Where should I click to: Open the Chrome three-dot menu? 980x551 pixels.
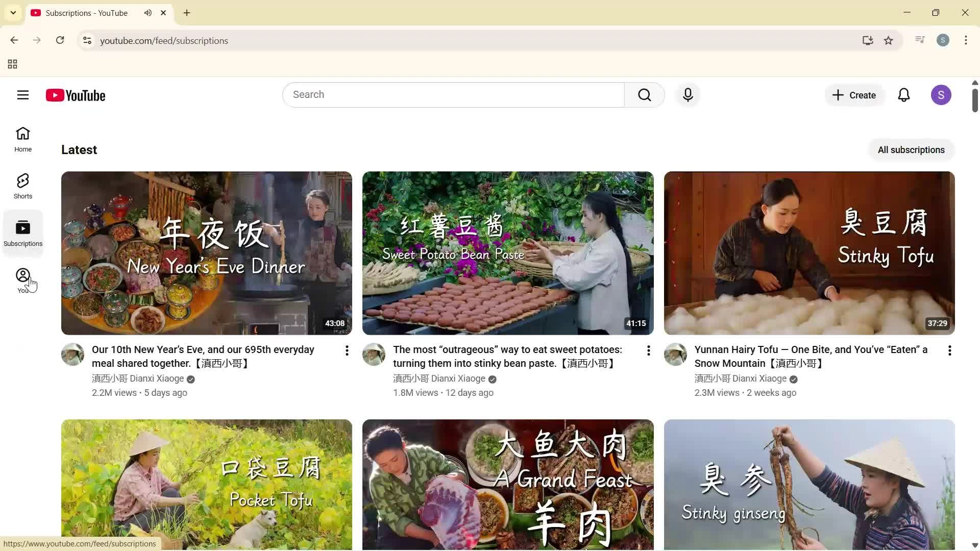coord(966,40)
